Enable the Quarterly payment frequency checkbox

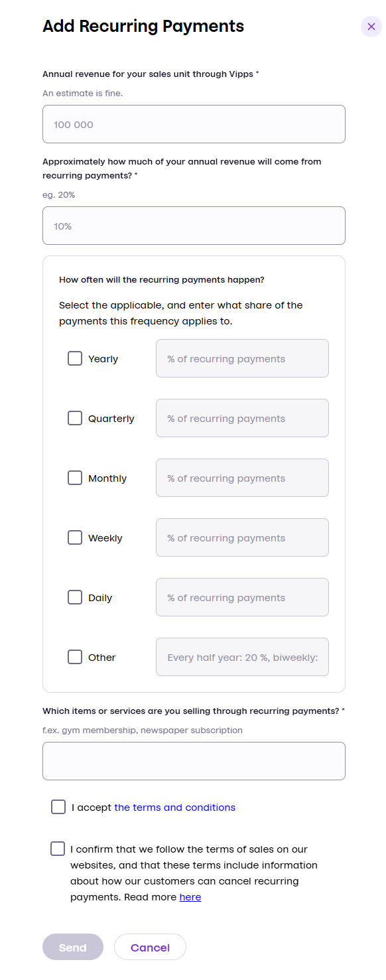tap(75, 417)
